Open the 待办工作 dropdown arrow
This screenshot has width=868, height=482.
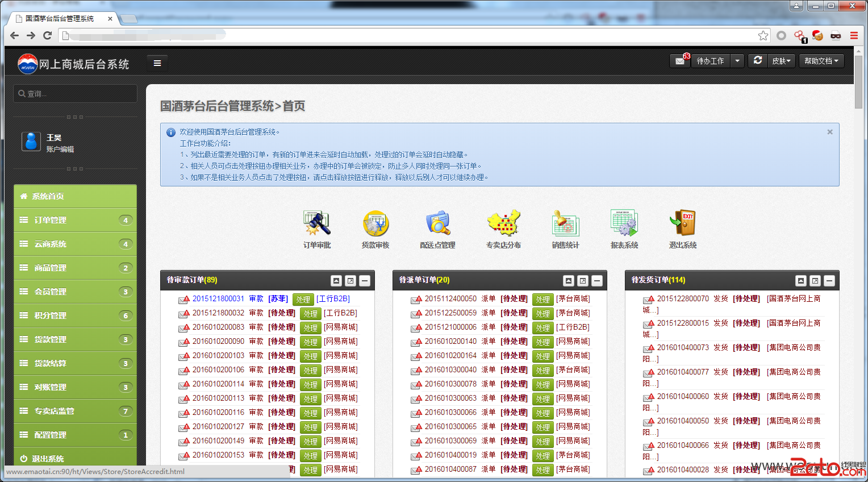point(737,61)
